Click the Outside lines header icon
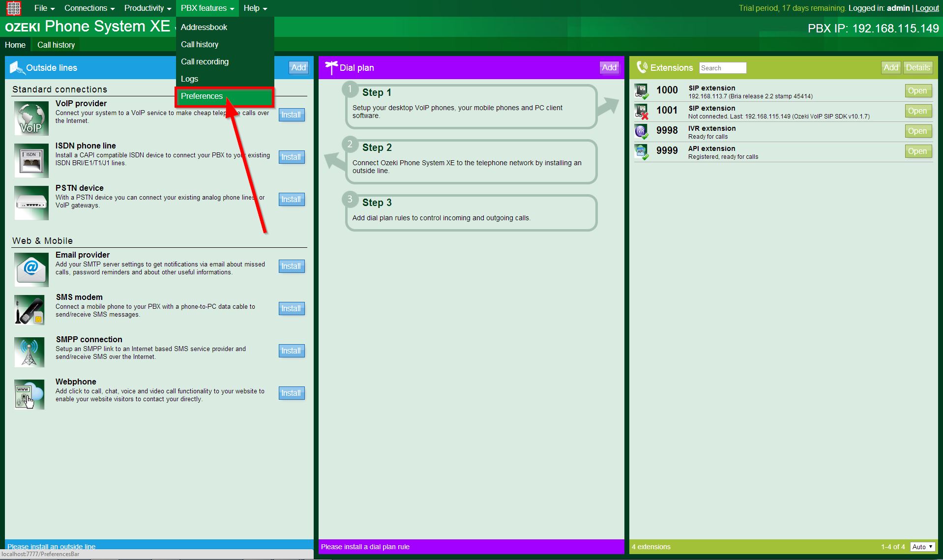 (17, 68)
